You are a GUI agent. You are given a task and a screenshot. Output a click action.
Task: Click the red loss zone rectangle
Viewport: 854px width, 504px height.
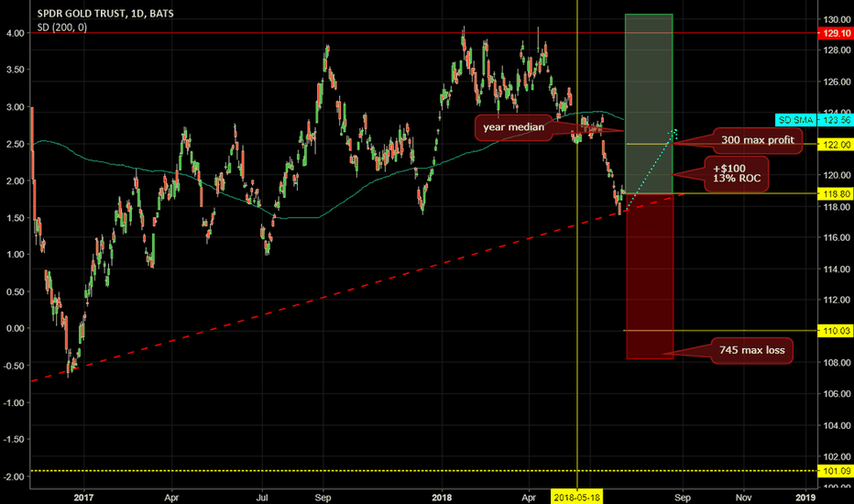pyautogui.click(x=650, y=276)
